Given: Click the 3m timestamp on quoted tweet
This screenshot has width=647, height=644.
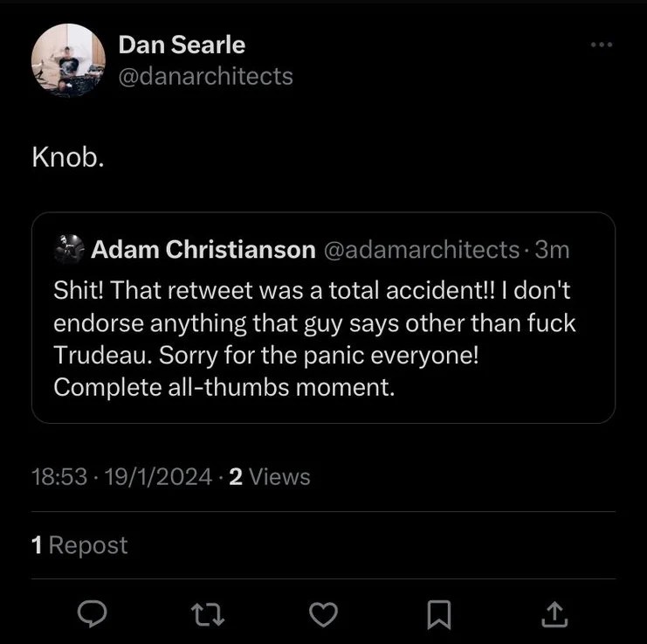Looking at the screenshot, I should coord(552,250).
